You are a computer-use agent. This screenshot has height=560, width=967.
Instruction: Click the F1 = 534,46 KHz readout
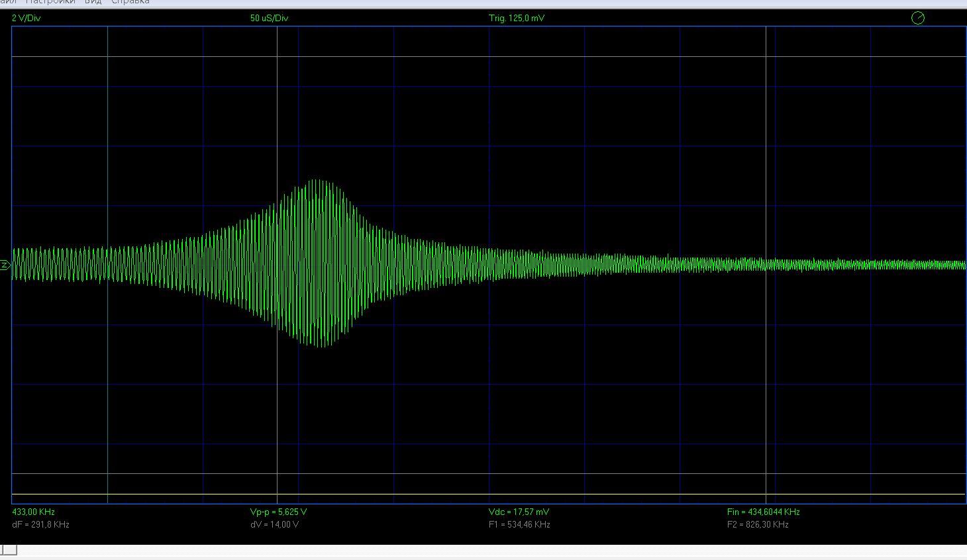[x=519, y=524]
